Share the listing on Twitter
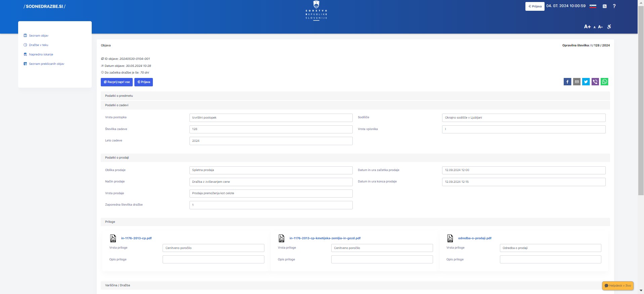The height and width of the screenshot is (294, 644). 586,82
